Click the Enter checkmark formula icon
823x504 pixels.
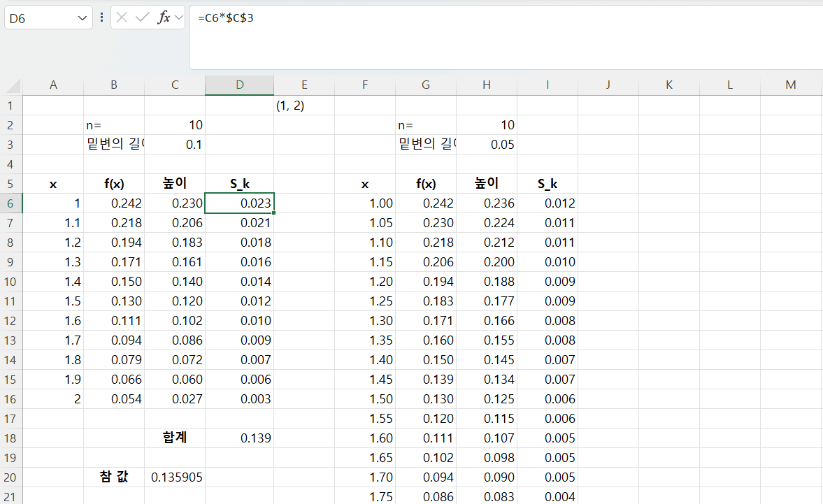(x=143, y=17)
